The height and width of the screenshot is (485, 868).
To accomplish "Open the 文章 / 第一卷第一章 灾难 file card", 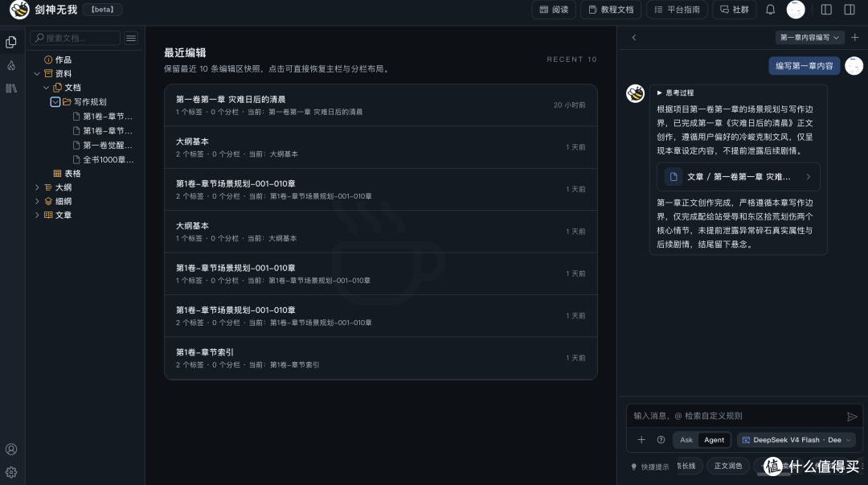I will pyautogui.click(x=738, y=177).
